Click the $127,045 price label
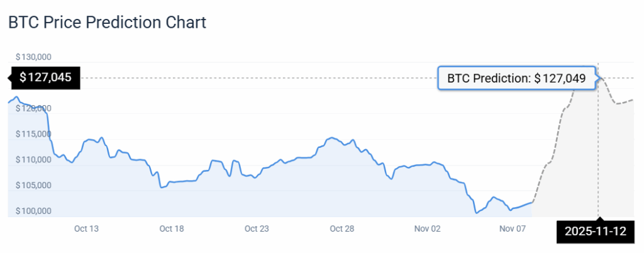This screenshot has width=644, height=253. (45, 78)
